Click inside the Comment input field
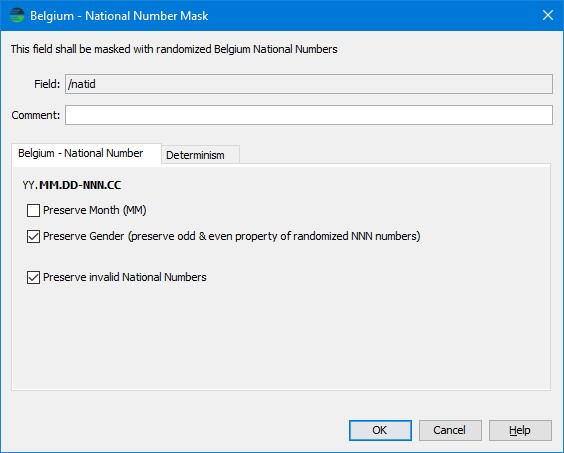 [x=309, y=115]
